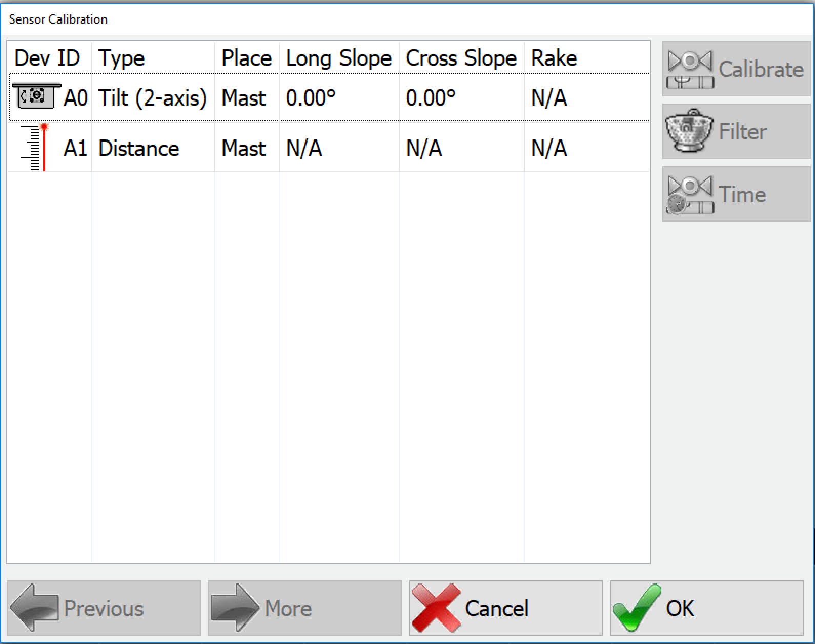Click the green checkmark OK icon
815x644 pixels.
pos(636,608)
